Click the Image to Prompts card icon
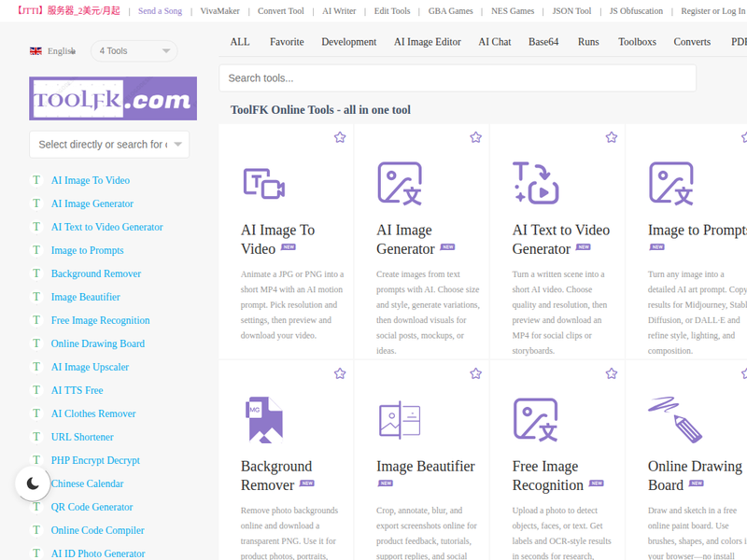Screen dimensions: 747x560 pyautogui.click(x=671, y=183)
